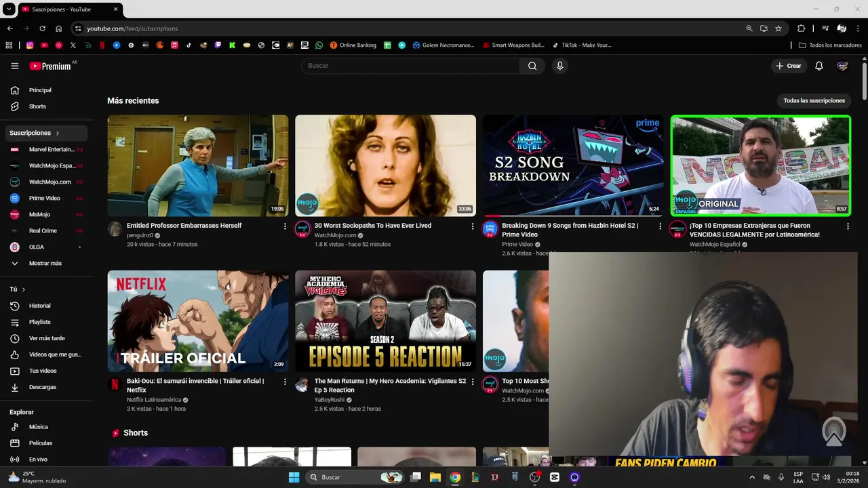This screenshot has width=868, height=488.
Task: Open File Explorer from the taskbar
Action: pyautogui.click(x=435, y=477)
